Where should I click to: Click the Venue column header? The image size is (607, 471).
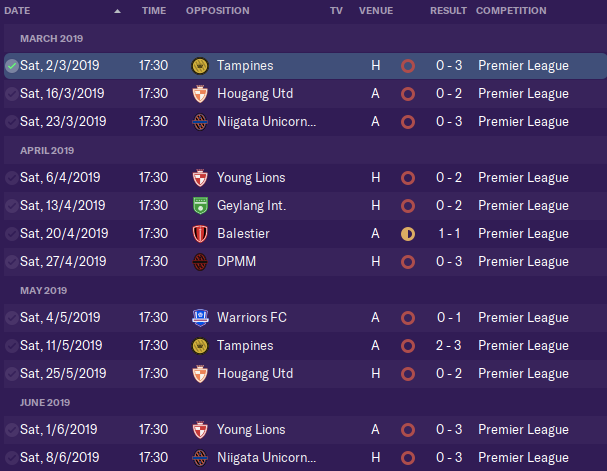[376, 10]
